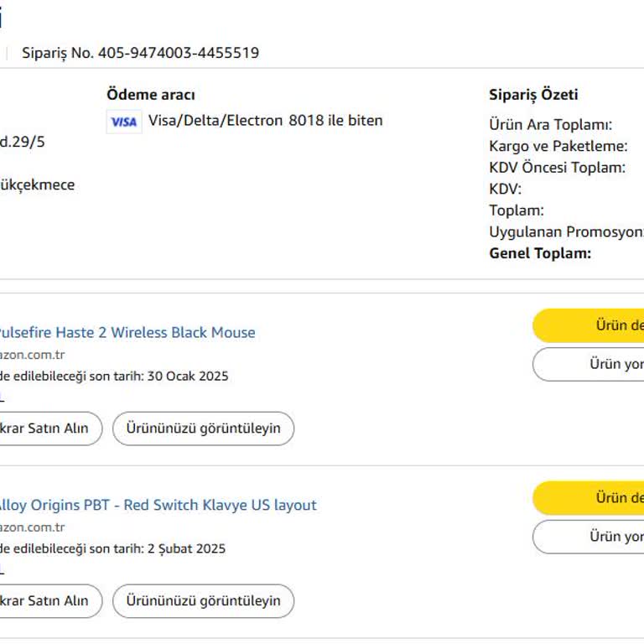Click the Uygulanan Promosyon label
644x644 pixels.
(x=566, y=231)
